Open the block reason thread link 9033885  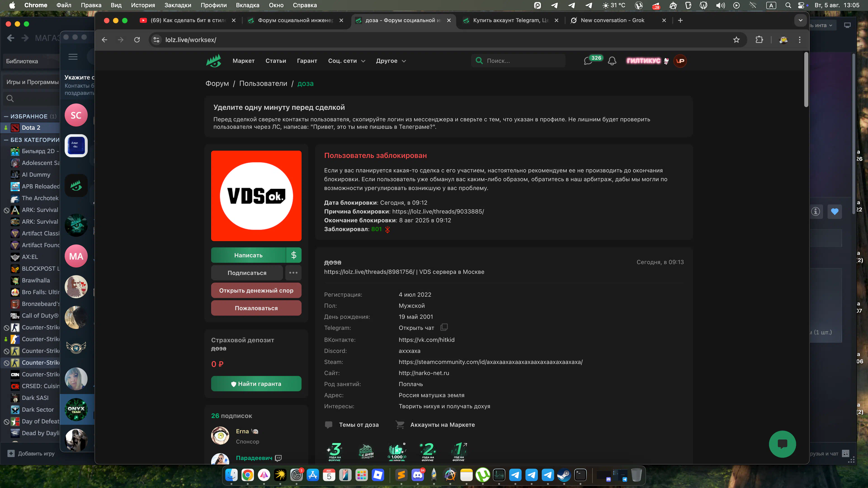tap(438, 211)
